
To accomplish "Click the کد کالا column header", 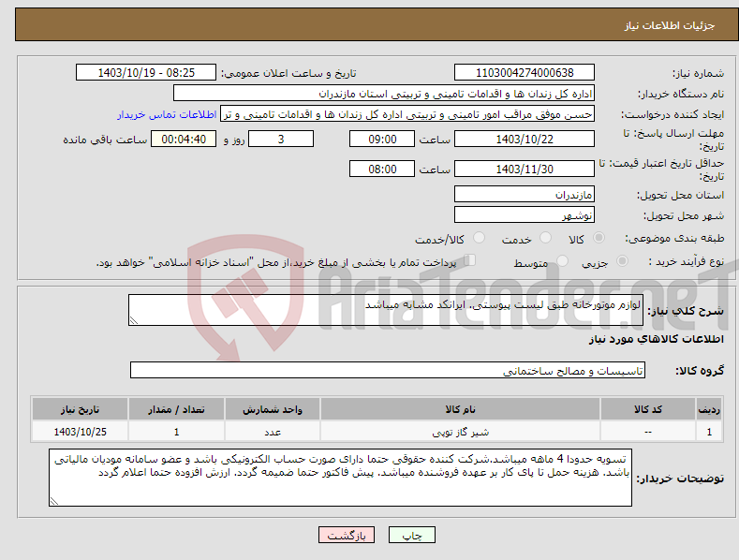I will point(648,409).
